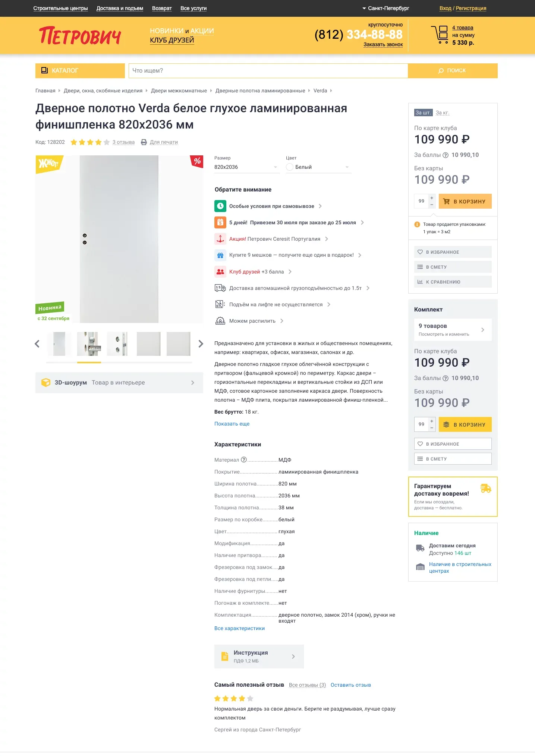Screen dimensions: 535x756
Task: Click the 3D-шоурум cube icon
Action: [46, 383]
